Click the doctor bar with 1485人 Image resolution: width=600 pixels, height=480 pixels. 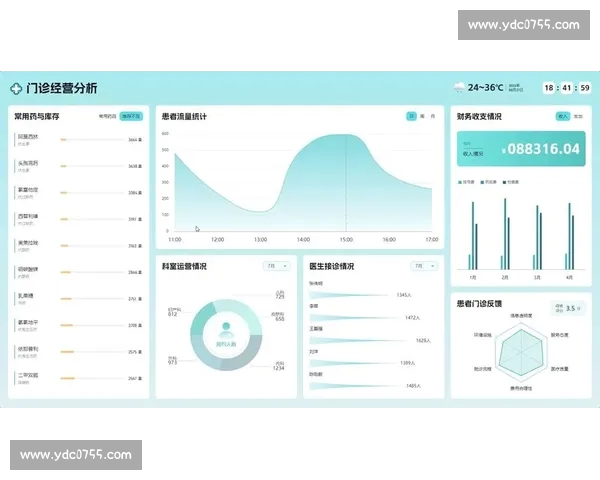pos(354,385)
